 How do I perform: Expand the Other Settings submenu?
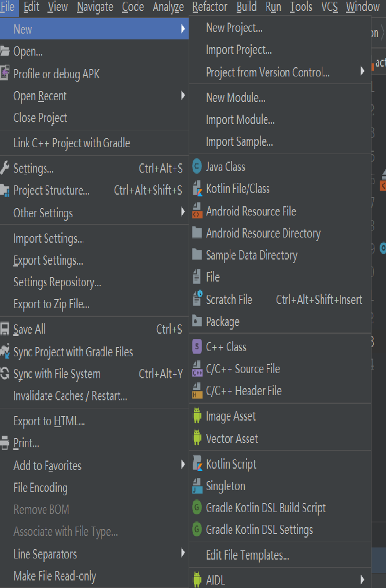183,213
